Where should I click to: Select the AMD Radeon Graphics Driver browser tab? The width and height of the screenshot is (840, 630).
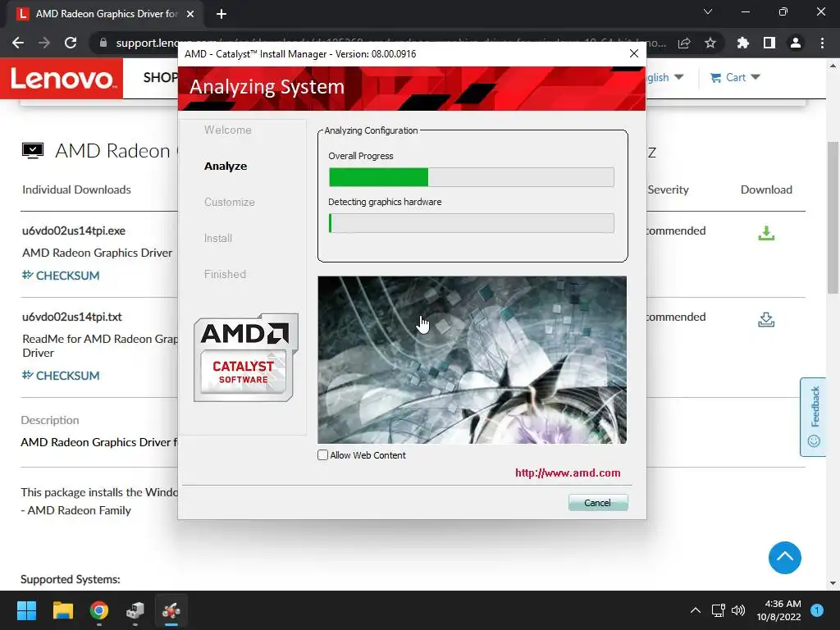click(105, 14)
